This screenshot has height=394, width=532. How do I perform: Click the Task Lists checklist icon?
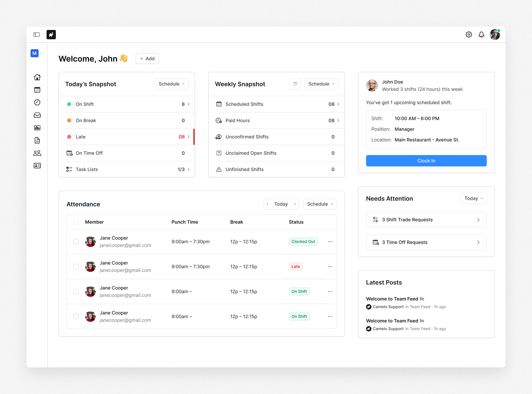coord(69,169)
